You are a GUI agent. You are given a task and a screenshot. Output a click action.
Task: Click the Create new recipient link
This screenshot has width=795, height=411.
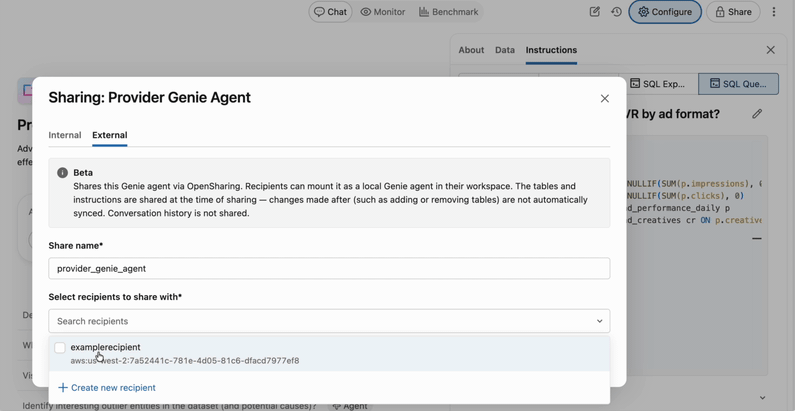107,388
